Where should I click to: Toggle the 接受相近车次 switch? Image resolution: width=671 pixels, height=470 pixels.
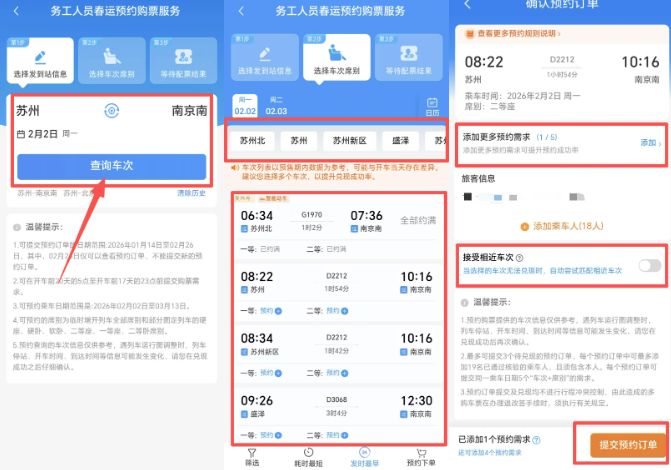pos(648,265)
